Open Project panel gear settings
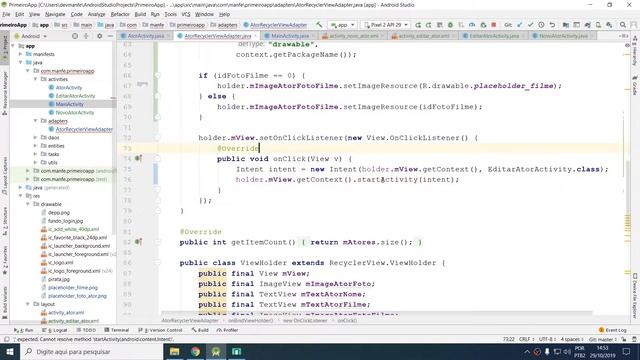The width and height of the screenshot is (640, 360). pyautogui.click(x=99, y=36)
